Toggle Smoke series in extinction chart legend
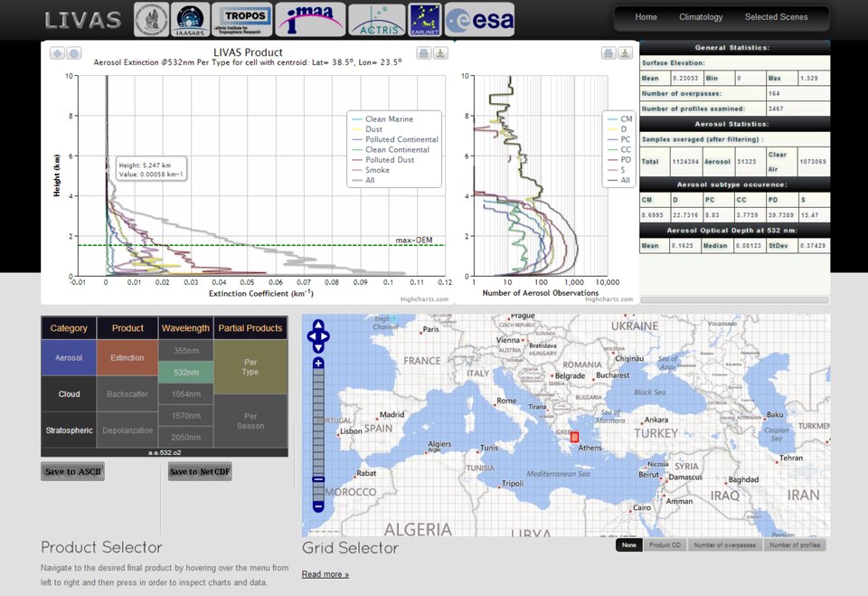The image size is (868, 596). [x=377, y=170]
